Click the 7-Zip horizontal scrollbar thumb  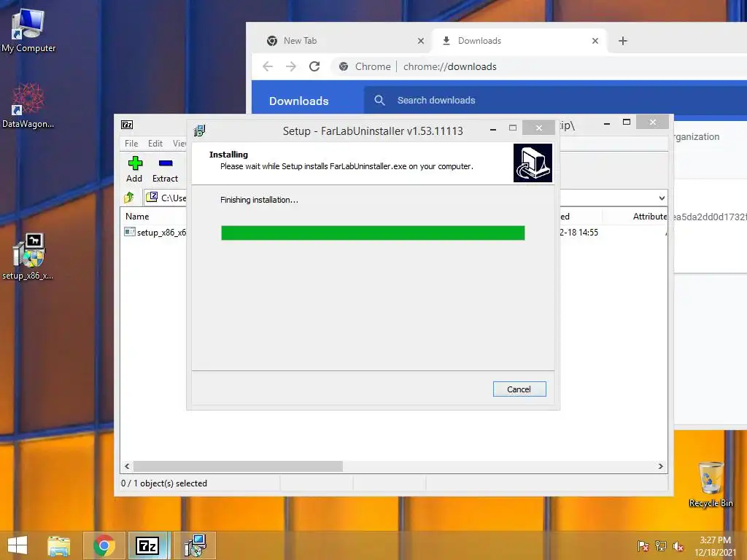[x=238, y=466]
